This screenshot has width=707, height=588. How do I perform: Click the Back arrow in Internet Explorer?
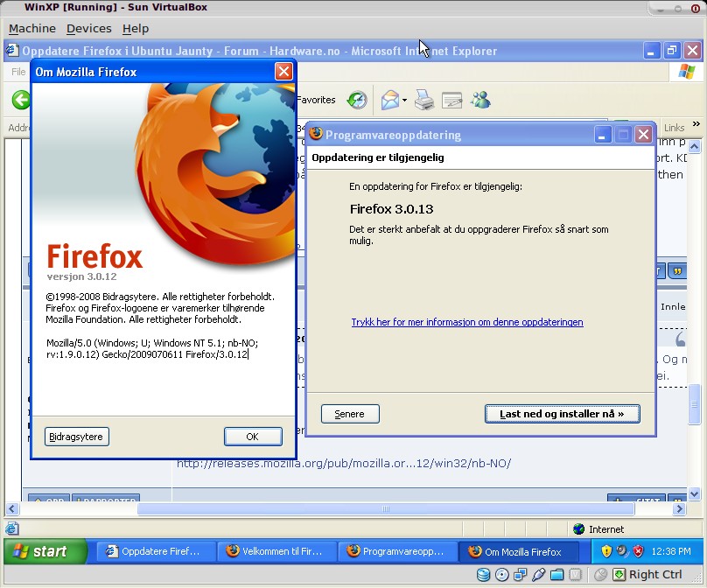(21, 100)
